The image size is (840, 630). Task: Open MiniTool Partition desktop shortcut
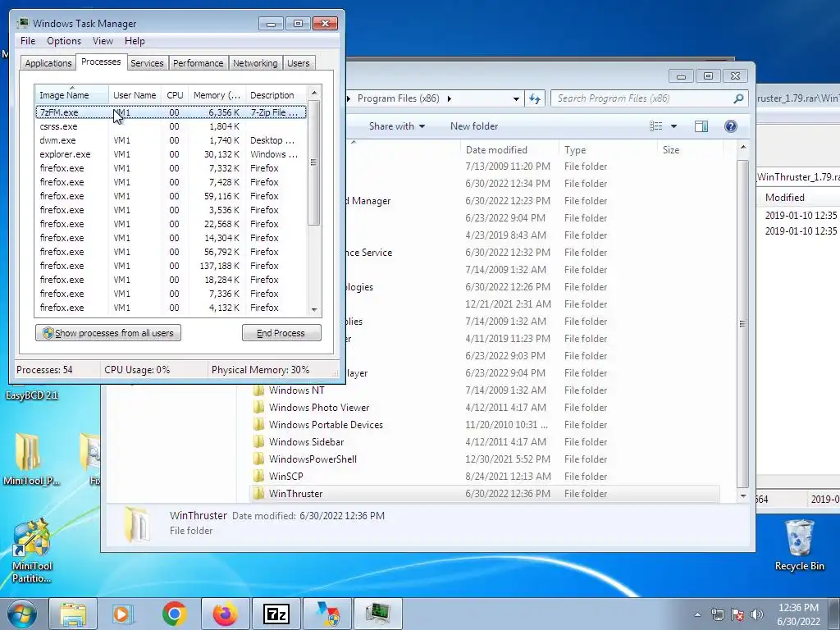pos(32,550)
